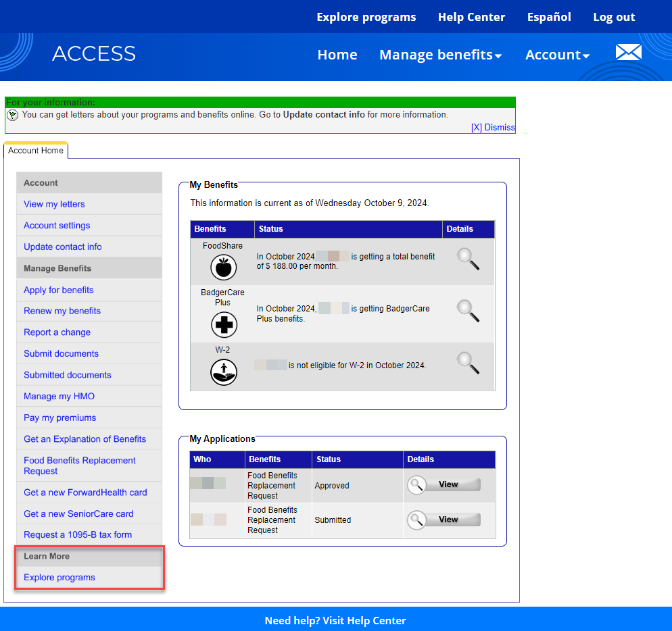Click the FoodShare details magnifying glass
This screenshot has width=672, height=631.
(x=468, y=259)
